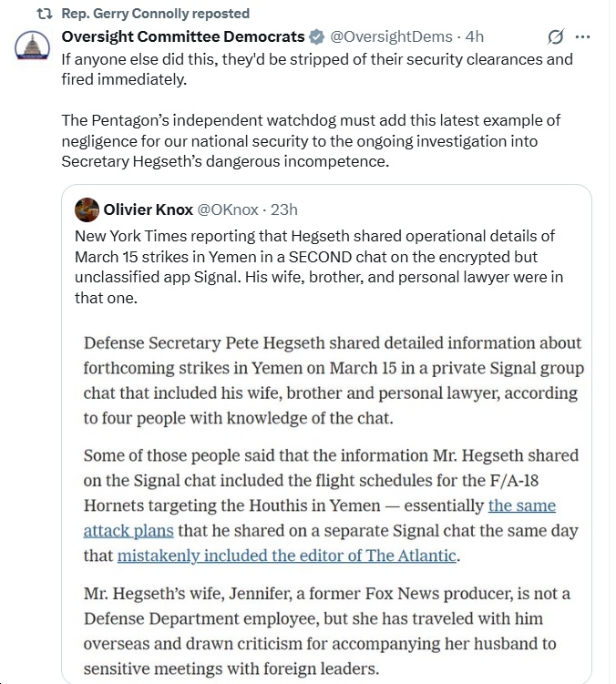Image resolution: width=616 pixels, height=684 pixels.
Task: Open Olivier Knox's small profile avatar
Action: click(87, 209)
